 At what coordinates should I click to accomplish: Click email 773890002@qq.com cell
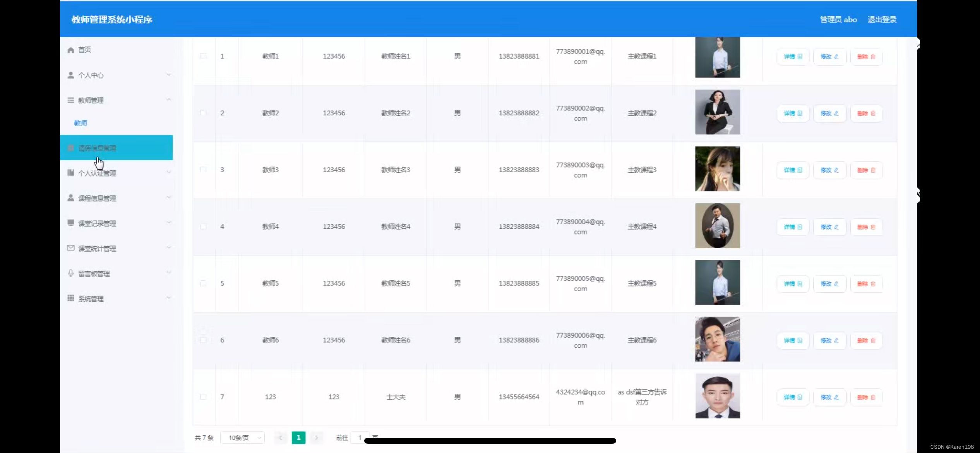[580, 113]
